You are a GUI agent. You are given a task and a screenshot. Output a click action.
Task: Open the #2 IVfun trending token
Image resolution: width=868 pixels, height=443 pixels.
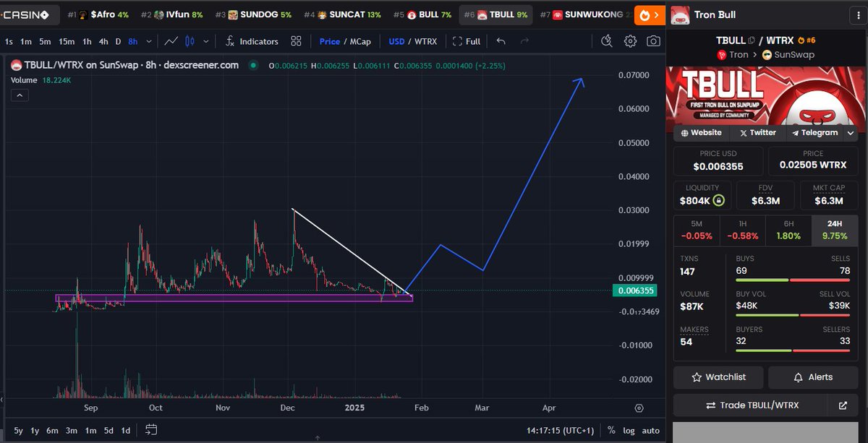tap(172, 14)
